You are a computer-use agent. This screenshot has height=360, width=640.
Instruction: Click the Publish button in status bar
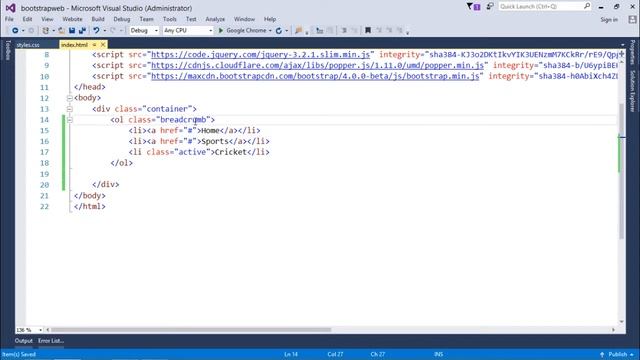click(x=617, y=354)
